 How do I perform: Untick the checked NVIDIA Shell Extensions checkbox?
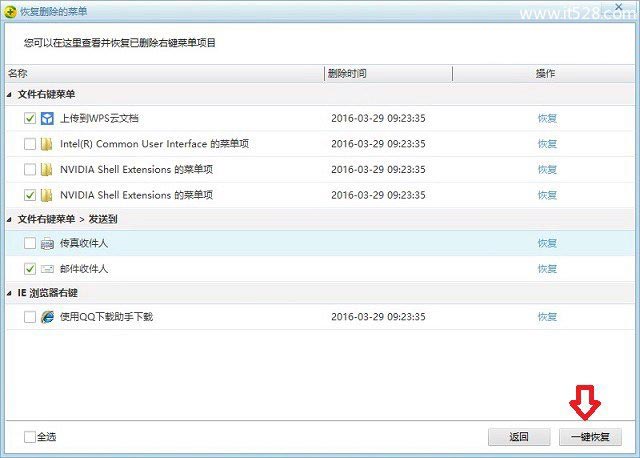point(30,195)
